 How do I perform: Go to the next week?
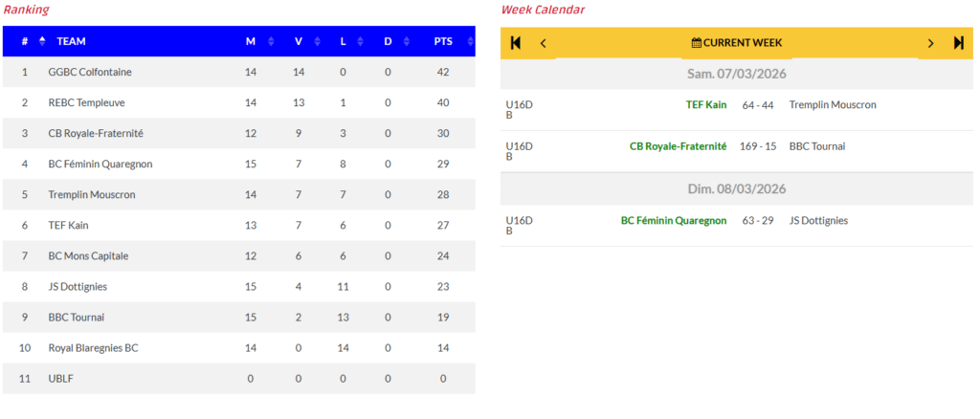(930, 42)
